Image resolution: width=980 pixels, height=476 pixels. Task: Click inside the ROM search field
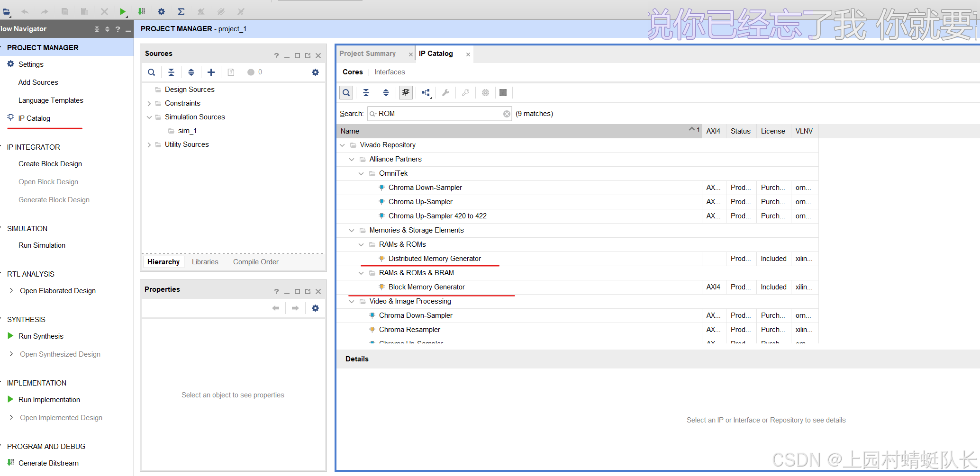439,114
